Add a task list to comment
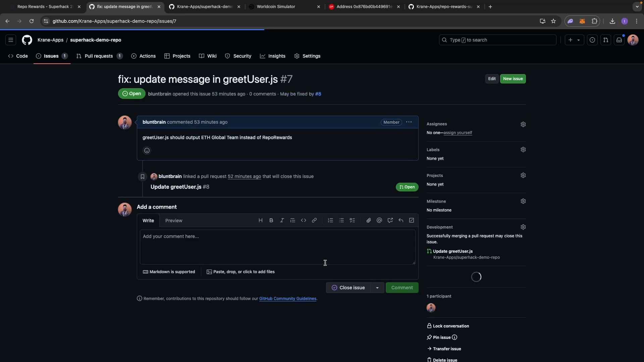Viewport: 644px width, 362px height. pos(352,221)
